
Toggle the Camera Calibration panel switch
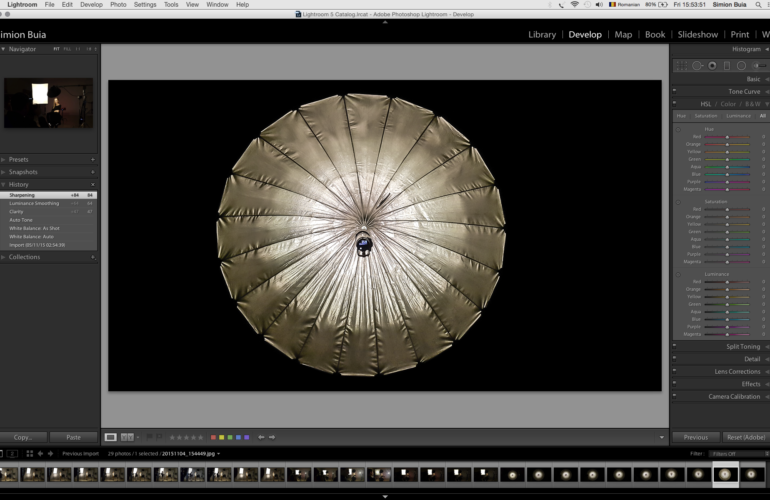pyautogui.click(x=674, y=396)
